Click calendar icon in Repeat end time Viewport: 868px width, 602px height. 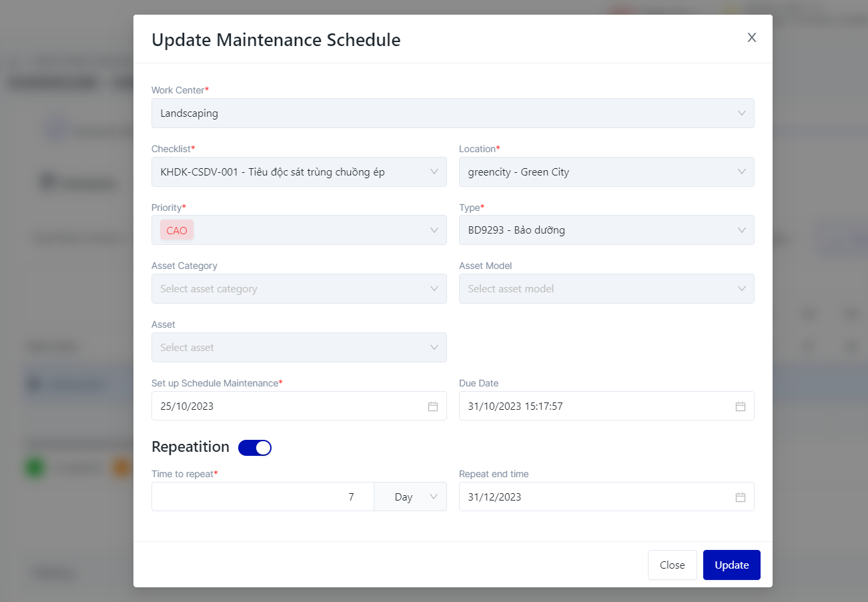coord(740,497)
